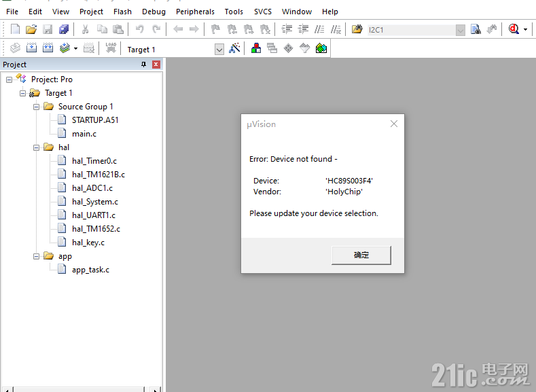
Task: Select hal_TM1621B.c file
Action: coord(99,175)
